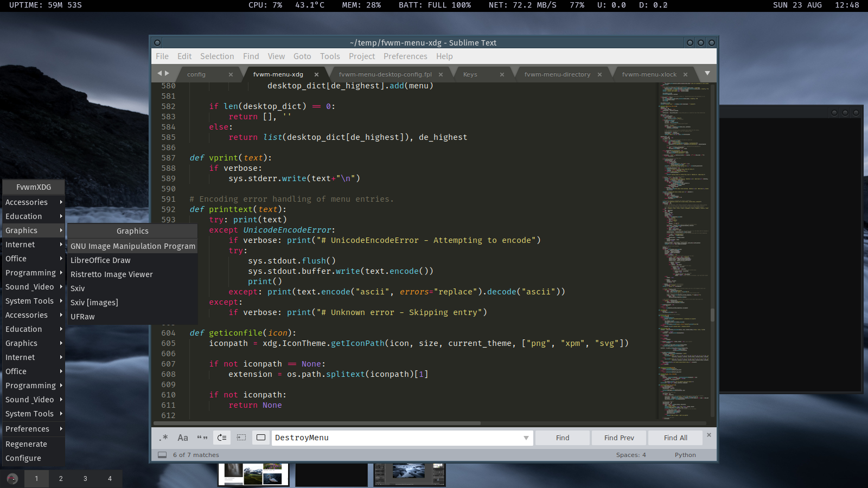
Task: Click the Find All button
Action: 675,438
